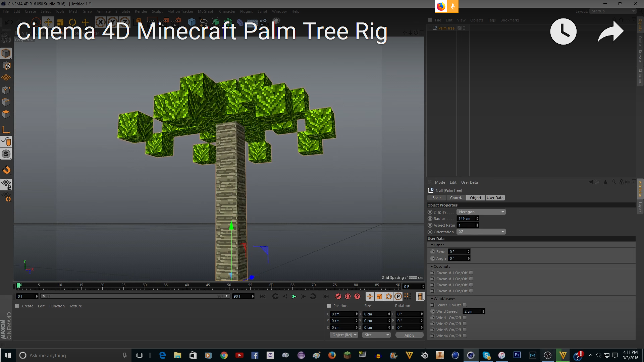Add a Cube primitive from top toolbar
644x362 pixels.
(x=192, y=22)
